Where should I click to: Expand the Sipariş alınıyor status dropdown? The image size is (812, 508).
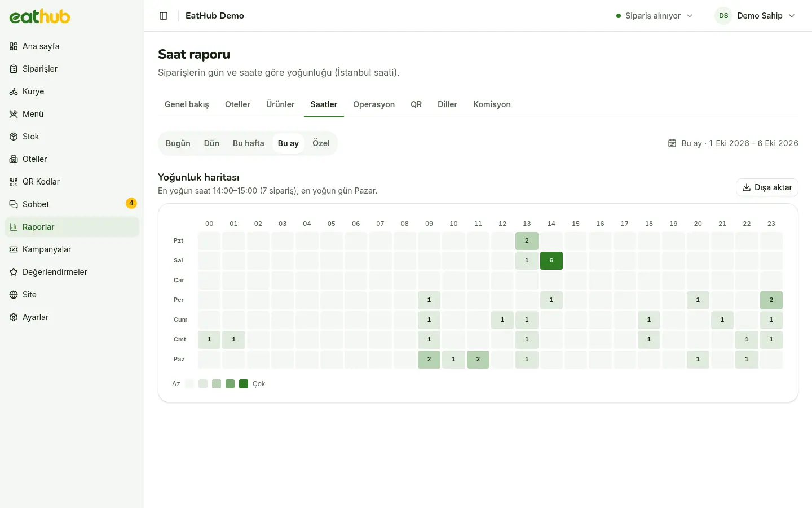(x=655, y=16)
